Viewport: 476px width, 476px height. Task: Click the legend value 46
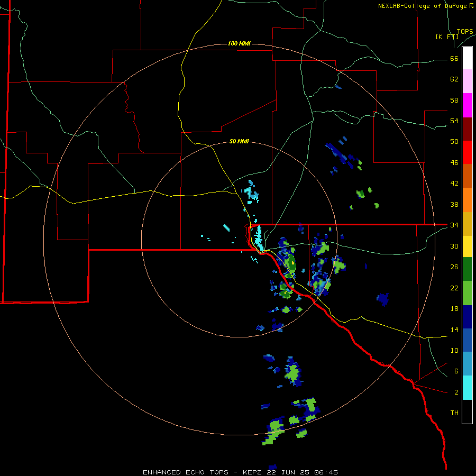coord(454,163)
